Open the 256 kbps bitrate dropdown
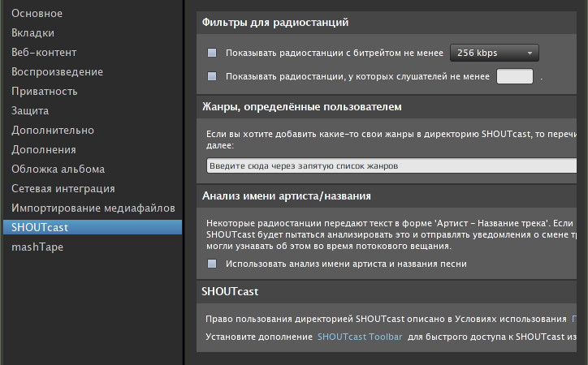Image resolution: width=588 pixels, height=365 pixels. coord(495,53)
